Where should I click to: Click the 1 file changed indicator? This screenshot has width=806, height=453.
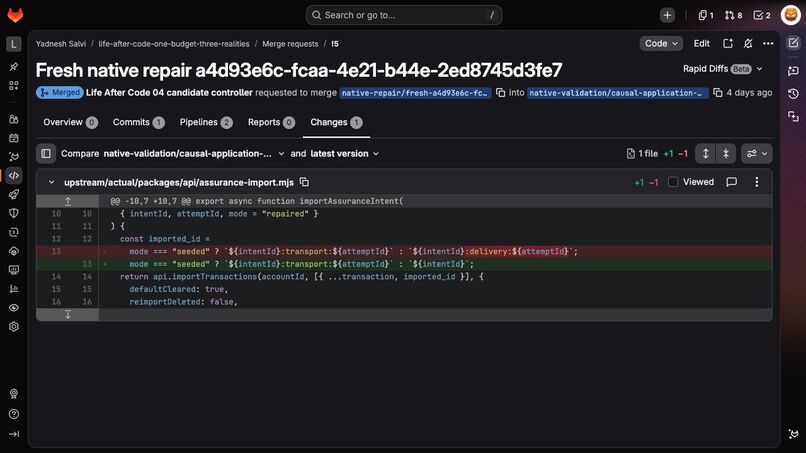643,154
